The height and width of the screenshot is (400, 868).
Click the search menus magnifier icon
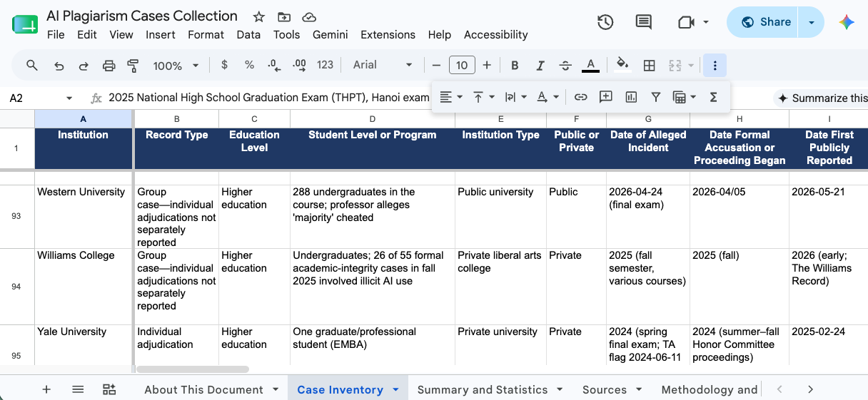(32, 66)
